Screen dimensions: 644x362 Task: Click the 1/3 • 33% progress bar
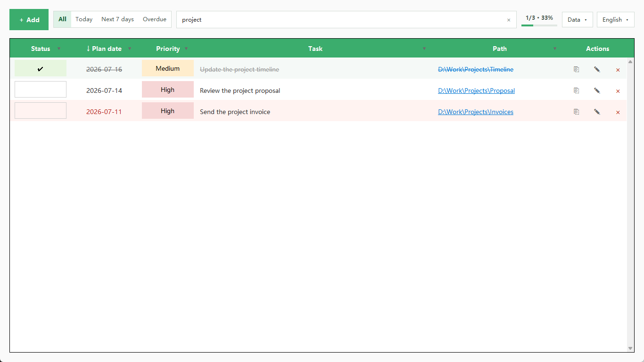pos(539,25)
